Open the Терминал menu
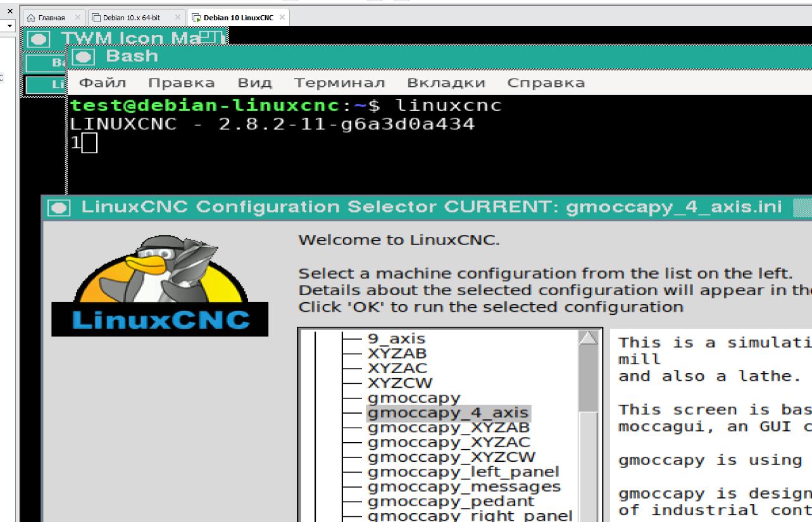812x522 pixels. coord(339,83)
